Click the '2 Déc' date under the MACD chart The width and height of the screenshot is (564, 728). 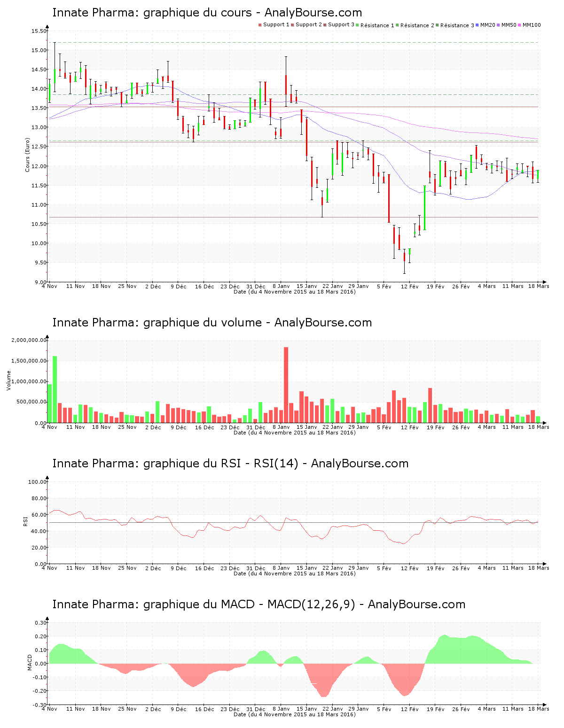pyautogui.click(x=153, y=709)
